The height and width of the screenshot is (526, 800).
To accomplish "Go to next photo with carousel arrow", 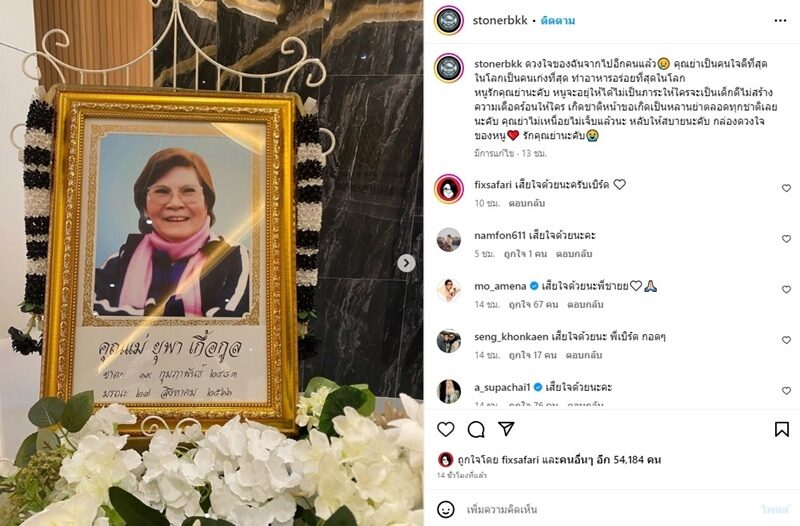I will coord(406,263).
